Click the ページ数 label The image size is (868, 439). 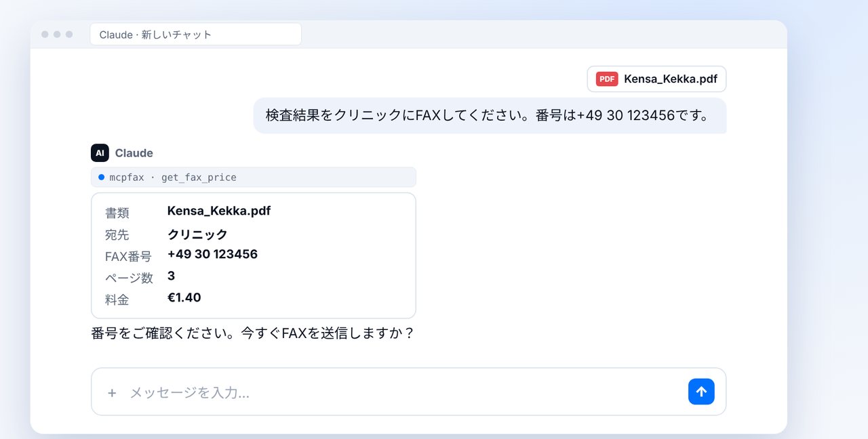click(129, 278)
